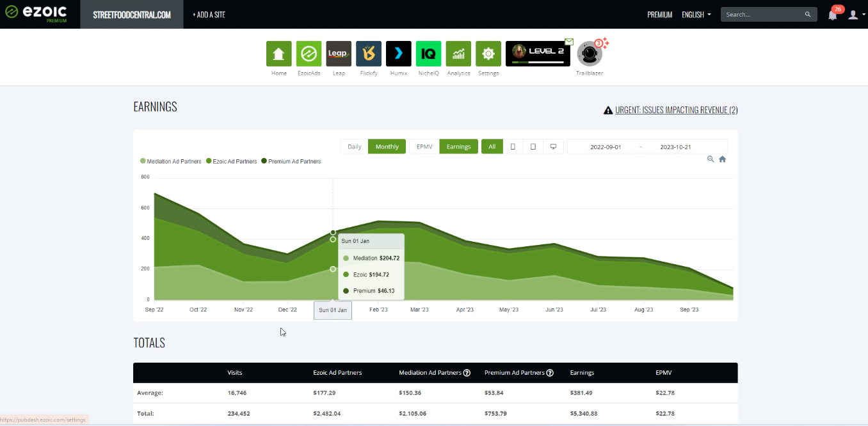
Task: Click average earnings value $381.49
Action: point(583,393)
